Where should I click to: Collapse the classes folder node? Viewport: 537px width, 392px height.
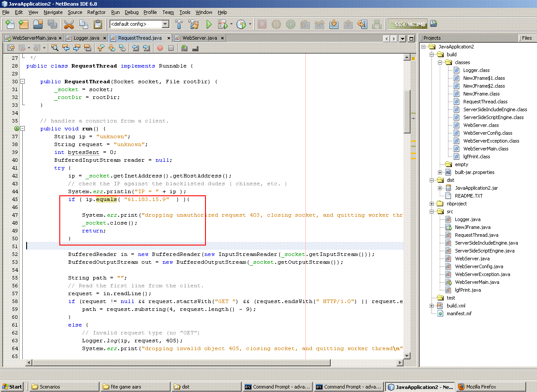point(440,62)
